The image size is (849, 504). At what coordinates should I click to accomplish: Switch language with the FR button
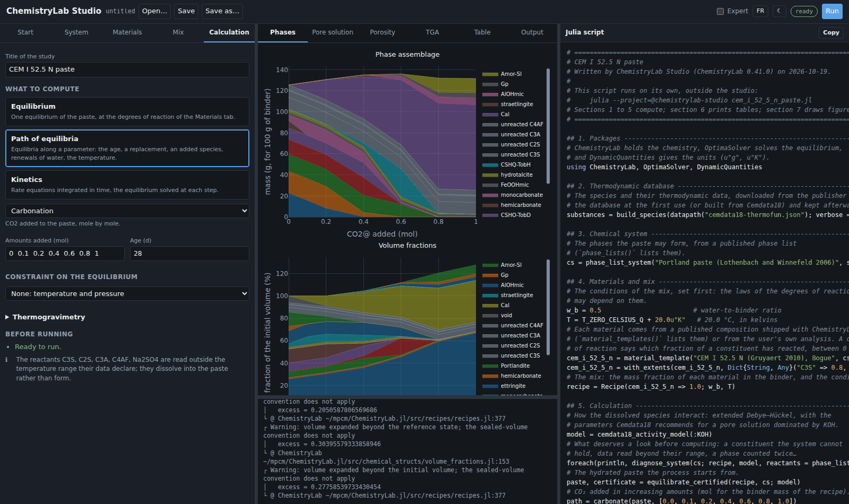pyautogui.click(x=760, y=11)
